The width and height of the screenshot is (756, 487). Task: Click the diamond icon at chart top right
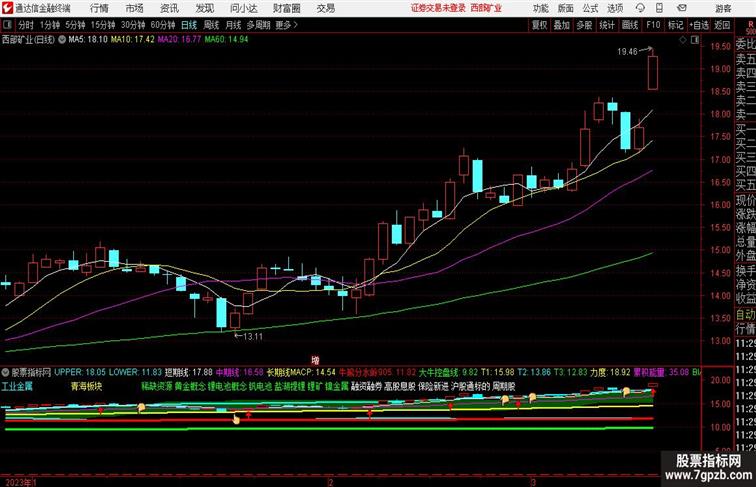683,40
